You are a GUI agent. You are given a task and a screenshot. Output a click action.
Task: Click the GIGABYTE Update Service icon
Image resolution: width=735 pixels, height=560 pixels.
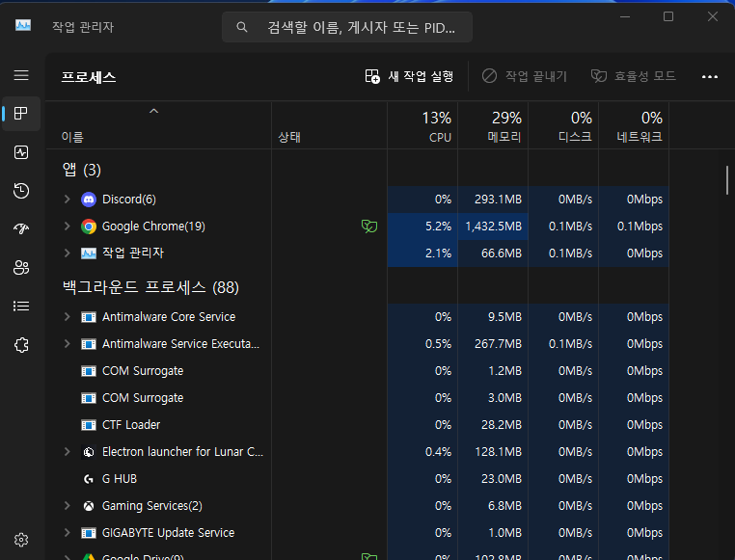click(x=89, y=533)
